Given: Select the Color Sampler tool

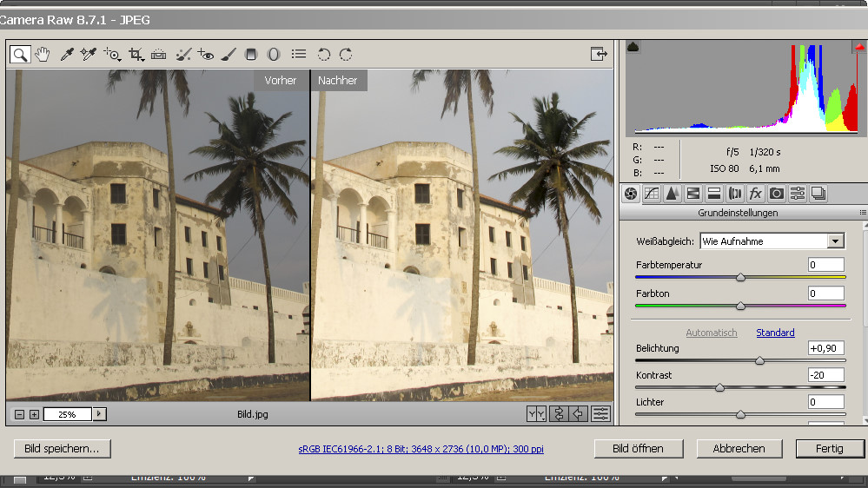Looking at the screenshot, I should [88, 54].
